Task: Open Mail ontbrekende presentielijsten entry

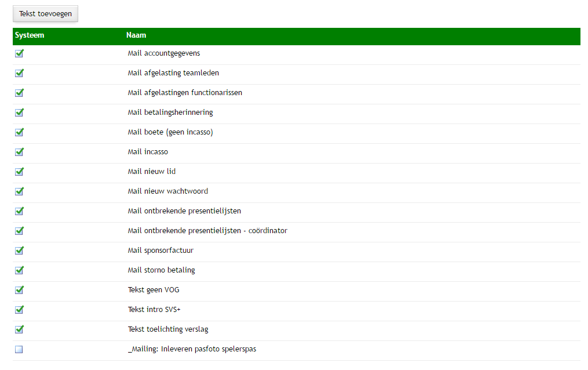Action: (184, 211)
